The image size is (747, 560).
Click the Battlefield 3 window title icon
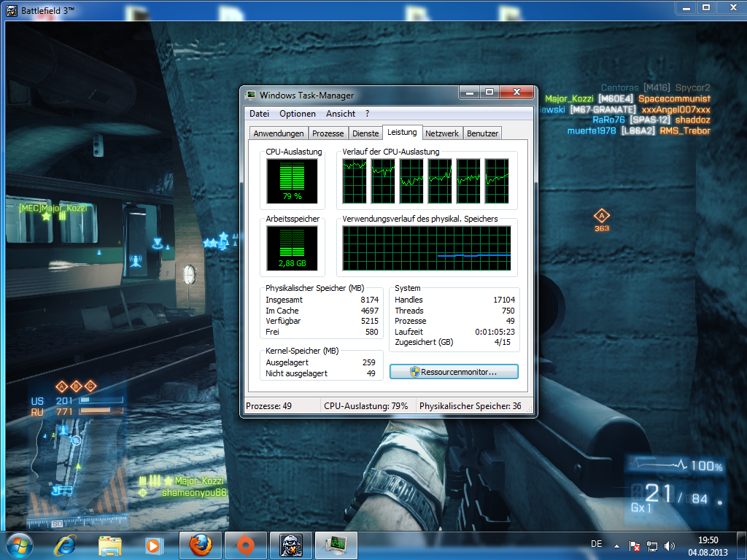[x=12, y=10]
